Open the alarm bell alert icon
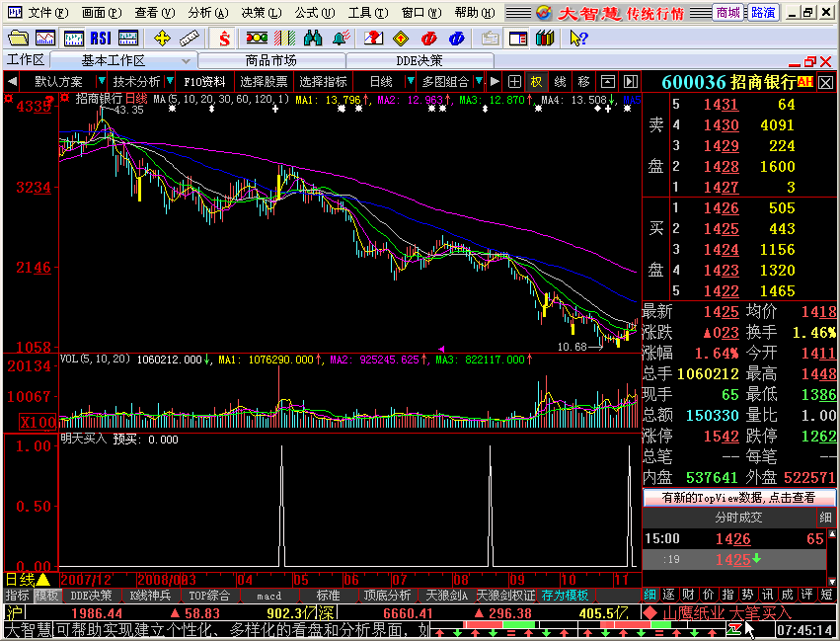840x641 pixels. pyautogui.click(x=342, y=39)
